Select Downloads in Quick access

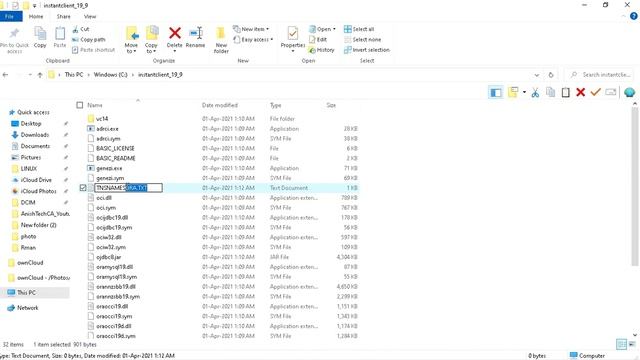[35, 135]
